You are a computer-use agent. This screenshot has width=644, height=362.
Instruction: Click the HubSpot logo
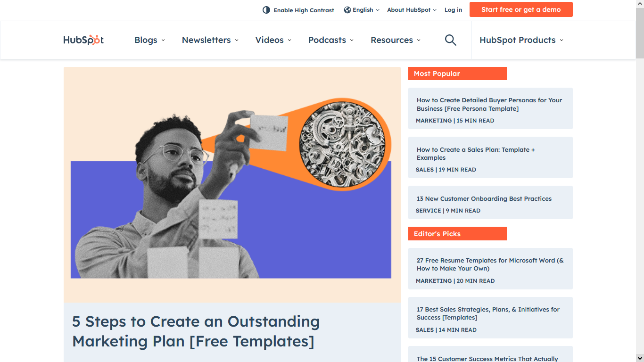coord(83,40)
